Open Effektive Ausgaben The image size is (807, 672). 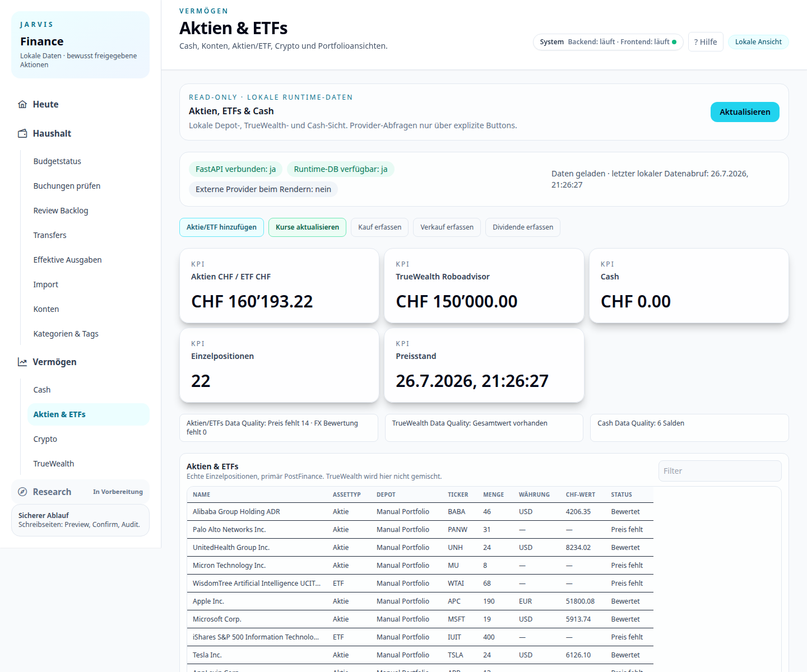[88, 260]
